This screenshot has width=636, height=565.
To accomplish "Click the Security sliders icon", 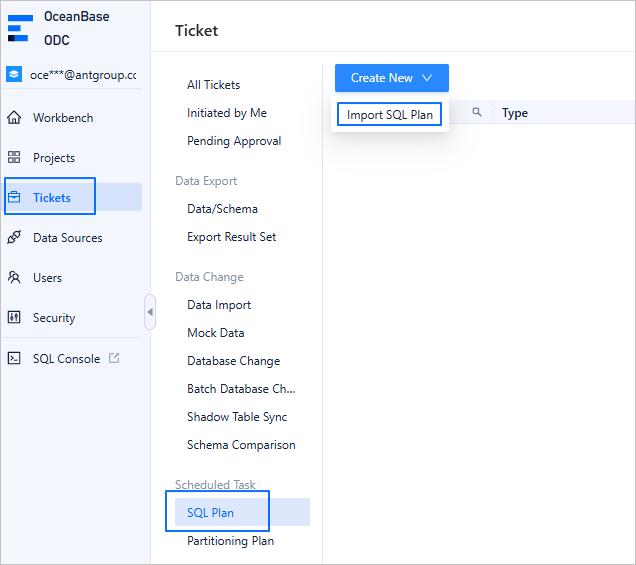I will pyautogui.click(x=14, y=318).
